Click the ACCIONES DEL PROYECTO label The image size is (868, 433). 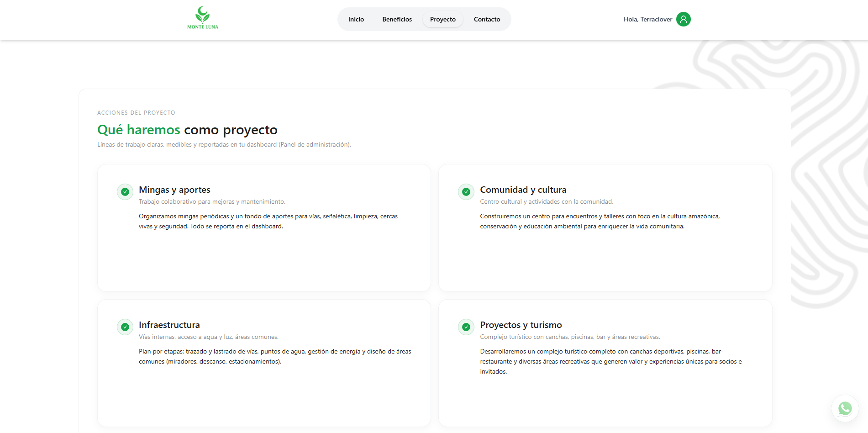point(136,113)
